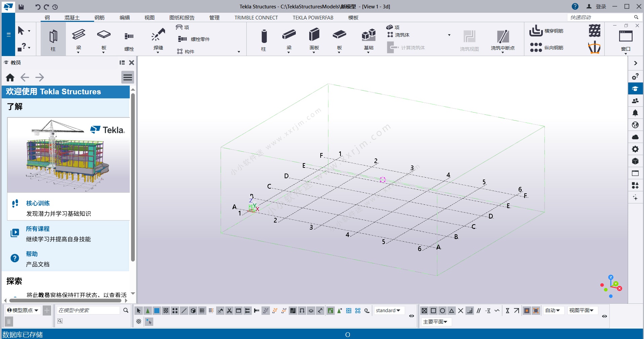The width and height of the screenshot is (644, 339).
Task: Open the 主要平面 plane selector dropdown
Action: point(436,322)
